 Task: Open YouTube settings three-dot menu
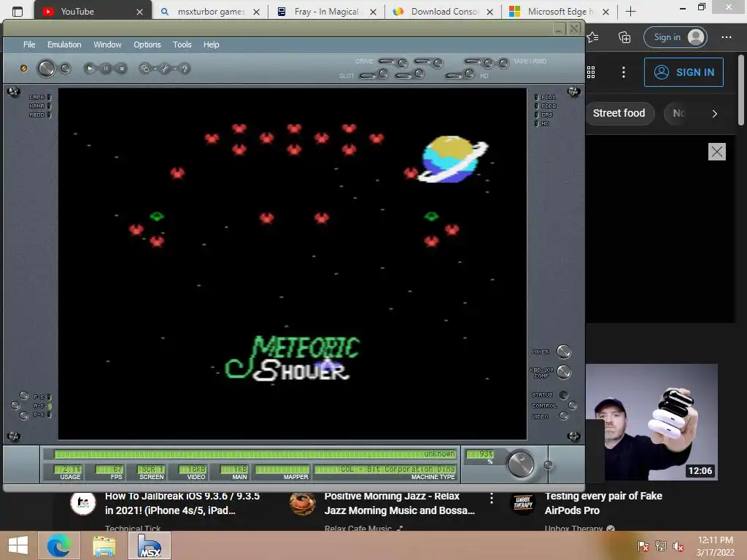pyautogui.click(x=624, y=72)
